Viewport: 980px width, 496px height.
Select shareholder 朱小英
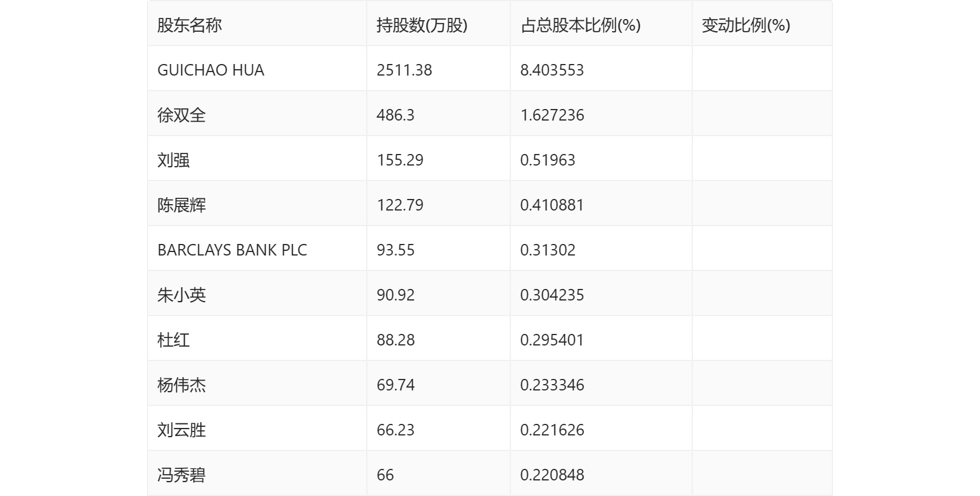tap(182, 295)
